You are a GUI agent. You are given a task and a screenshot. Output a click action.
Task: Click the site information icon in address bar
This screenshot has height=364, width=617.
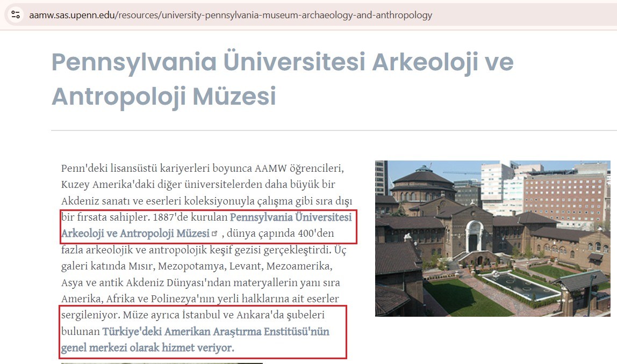point(16,15)
